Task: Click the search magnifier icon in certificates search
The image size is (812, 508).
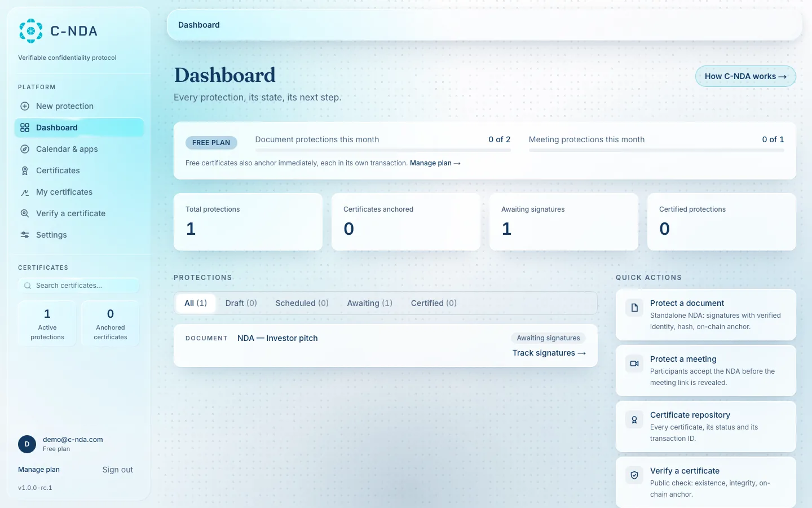Action: (28, 286)
